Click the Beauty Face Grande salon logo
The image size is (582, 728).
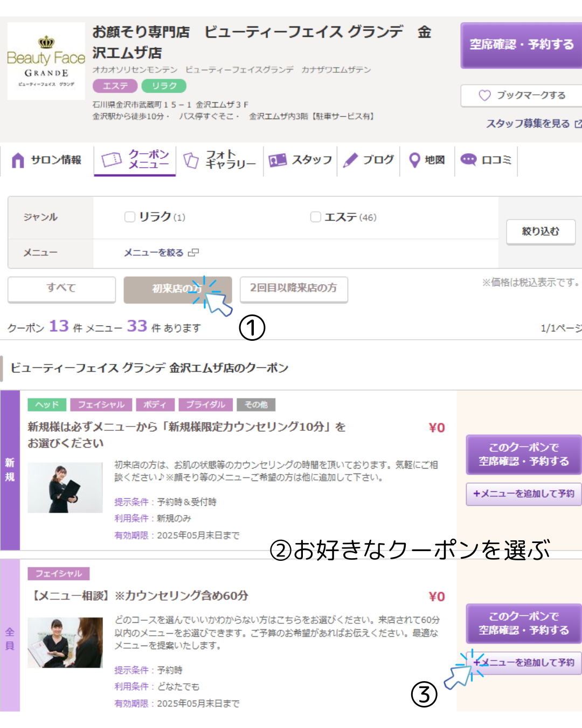tap(46, 61)
